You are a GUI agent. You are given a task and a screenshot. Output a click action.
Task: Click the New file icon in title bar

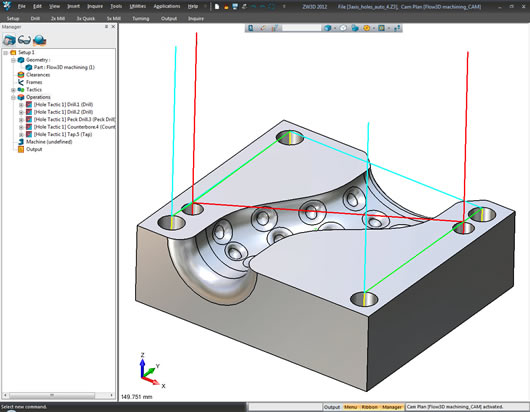[x=217, y=6]
